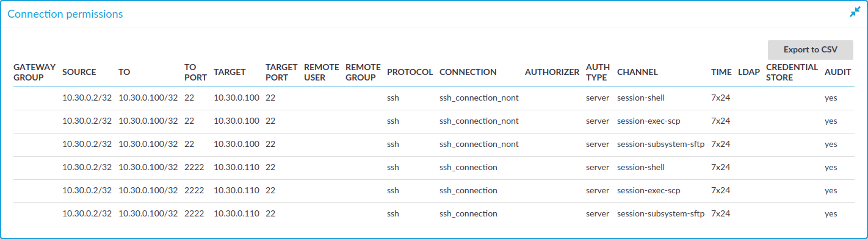
Task: Click ssh_connection_nont in the session-exec-scp row
Action: pos(479,121)
